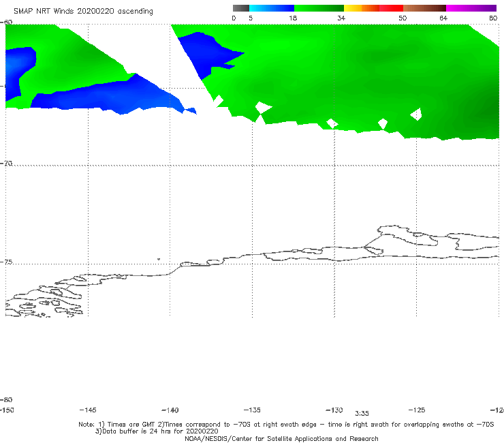This screenshot has width=504, height=443.
Task: Click the '-130' longitude axis label
Action: tap(334, 410)
